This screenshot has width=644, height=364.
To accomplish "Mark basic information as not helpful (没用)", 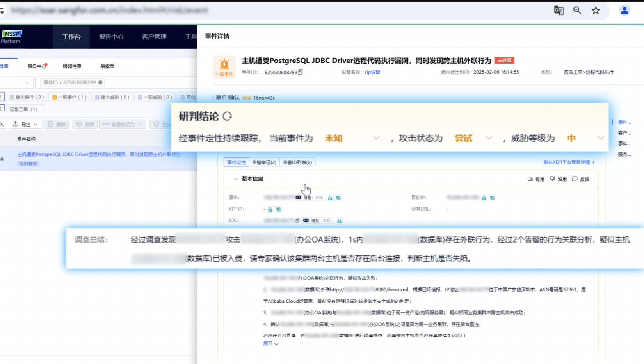I will pos(559,179).
